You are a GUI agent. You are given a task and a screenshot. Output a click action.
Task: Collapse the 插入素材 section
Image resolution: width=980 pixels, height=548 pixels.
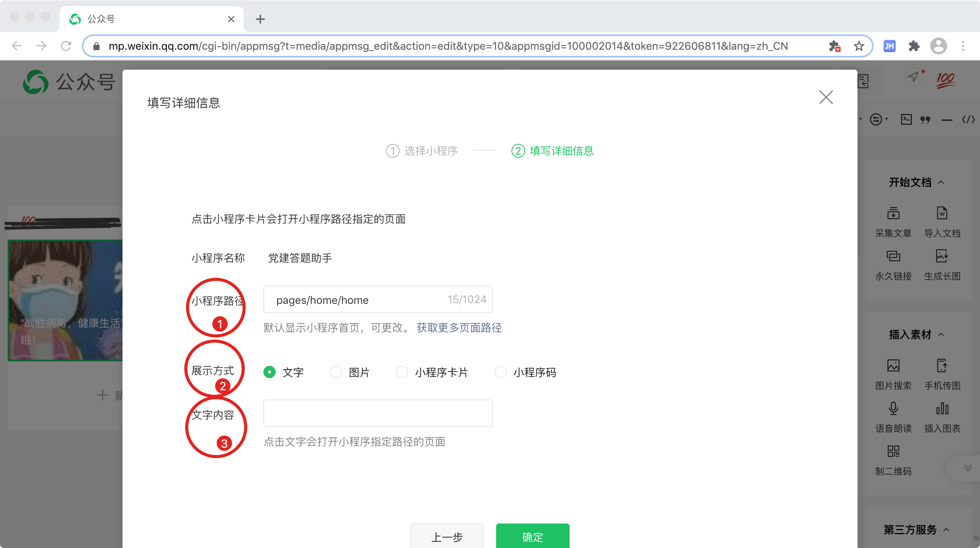941,335
